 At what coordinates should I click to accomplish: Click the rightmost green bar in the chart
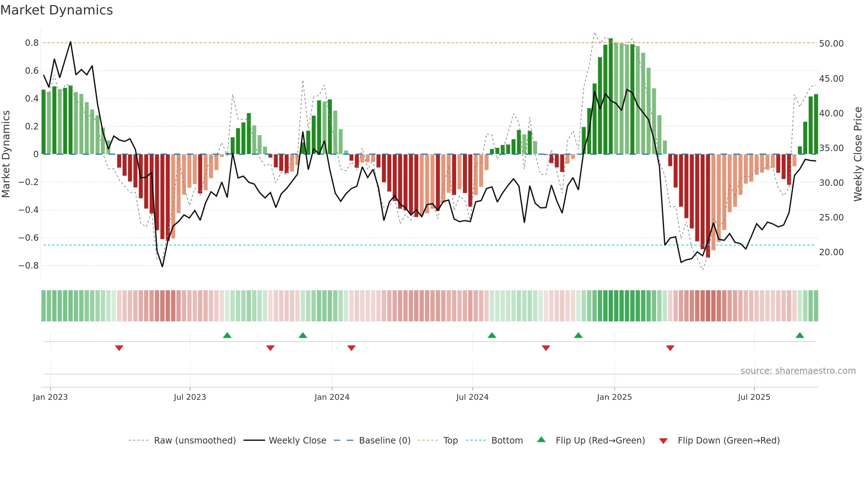816,124
